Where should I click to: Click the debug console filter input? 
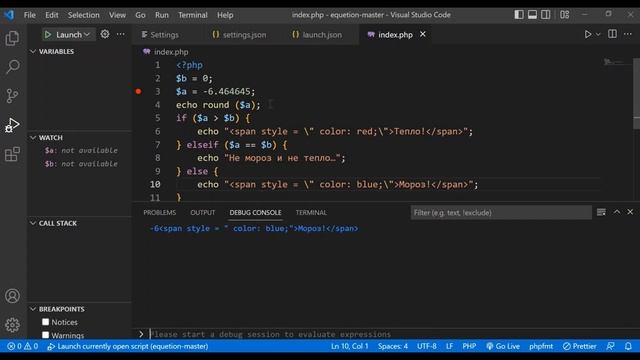(x=501, y=213)
